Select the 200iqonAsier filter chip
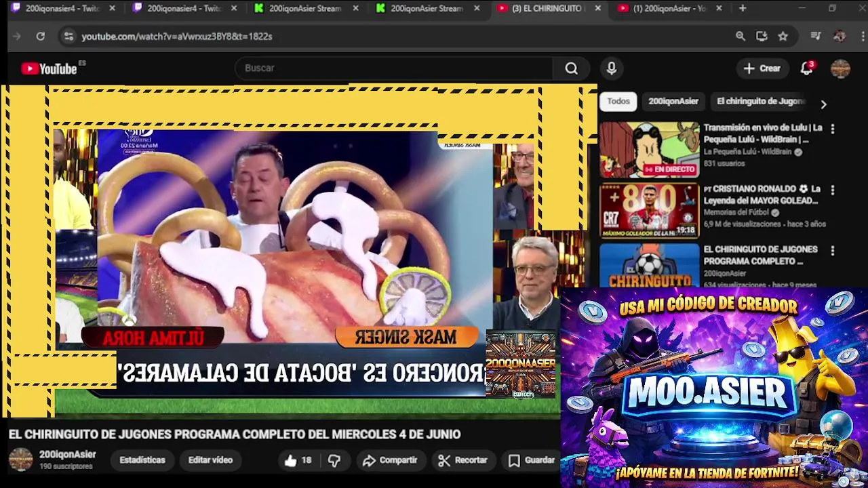868x488 pixels. pos(673,101)
